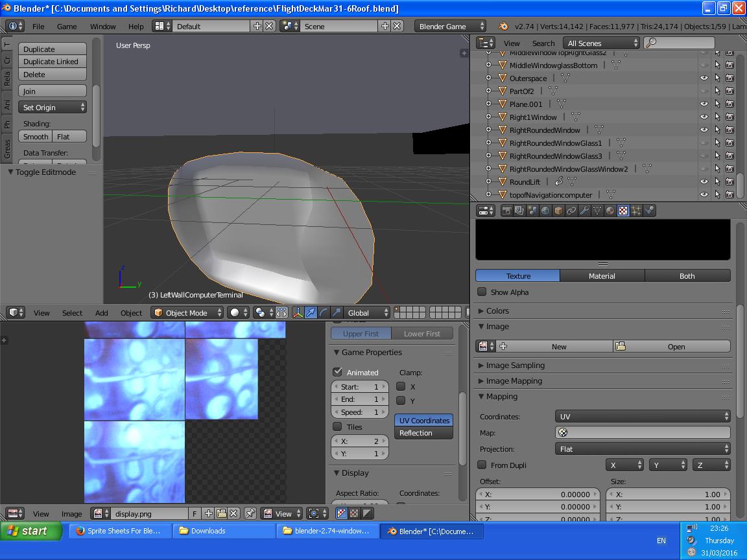The width and height of the screenshot is (747, 560).
Task: Click the open image folder icon beside display.png
Action: tap(221, 513)
